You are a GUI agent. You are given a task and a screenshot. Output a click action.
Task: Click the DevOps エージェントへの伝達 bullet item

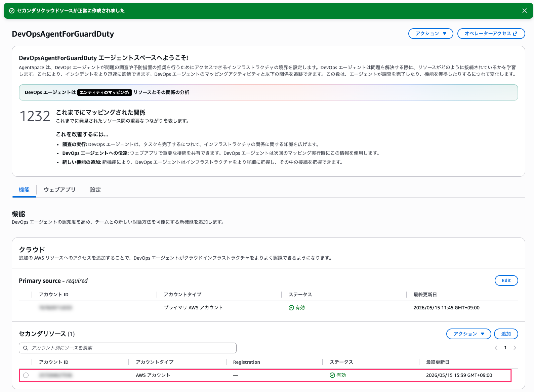221,153
